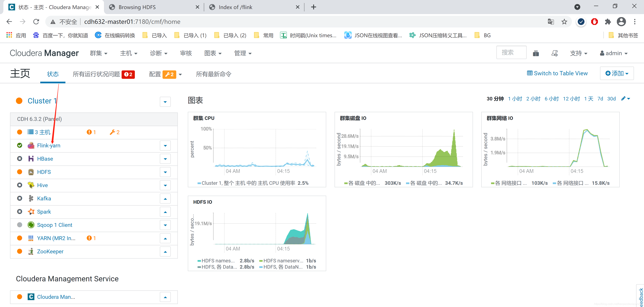Screen dimensions: 644x307
Task: Open the Hive actions dropdown
Action: point(165,185)
